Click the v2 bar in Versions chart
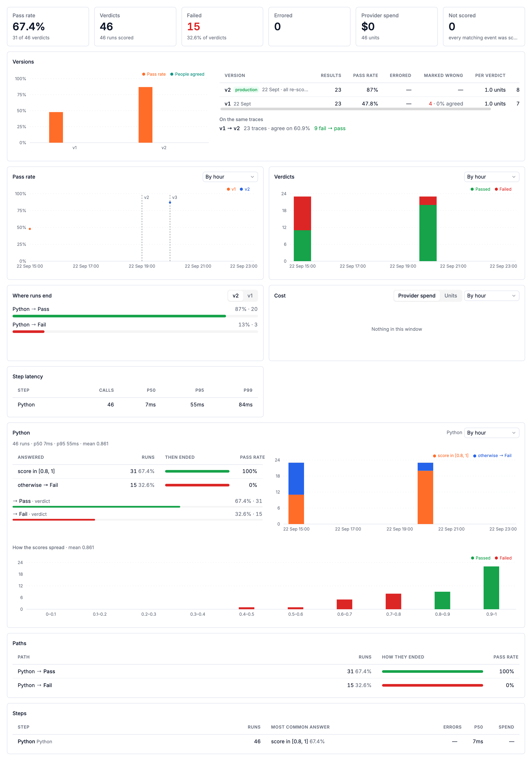Viewport: 532px width, 761px height. [x=145, y=115]
